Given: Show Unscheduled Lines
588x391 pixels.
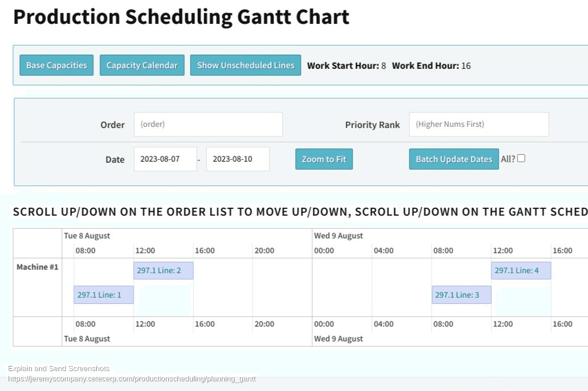Looking at the screenshot, I should click(245, 65).
